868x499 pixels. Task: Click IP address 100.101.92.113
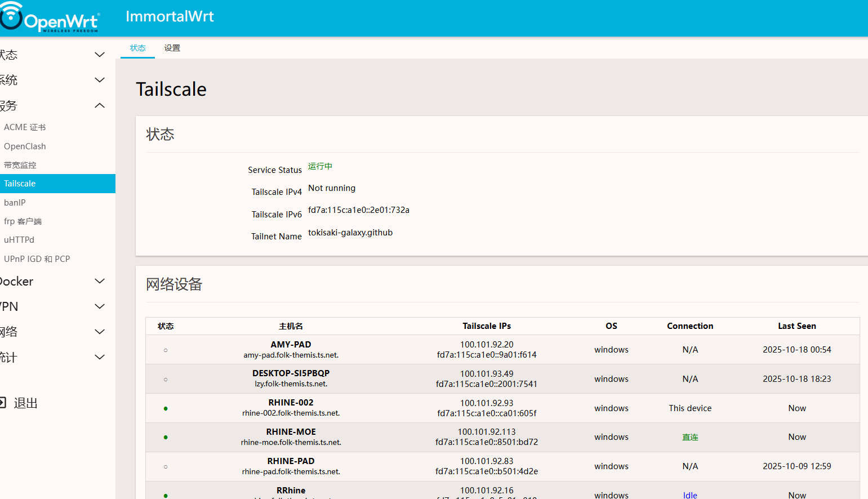[x=487, y=432]
